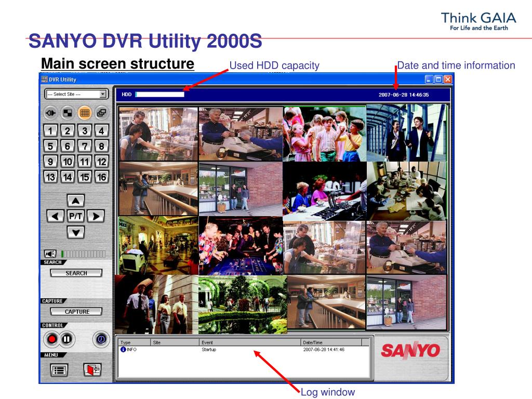Click the SEARCH button
Screen dimensions: 532x399
click(76, 273)
